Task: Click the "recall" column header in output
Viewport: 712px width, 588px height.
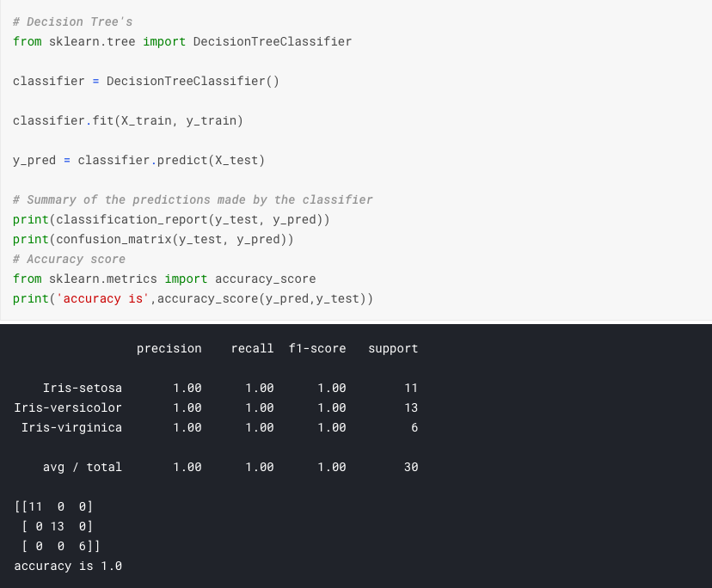Action: point(252,348)
